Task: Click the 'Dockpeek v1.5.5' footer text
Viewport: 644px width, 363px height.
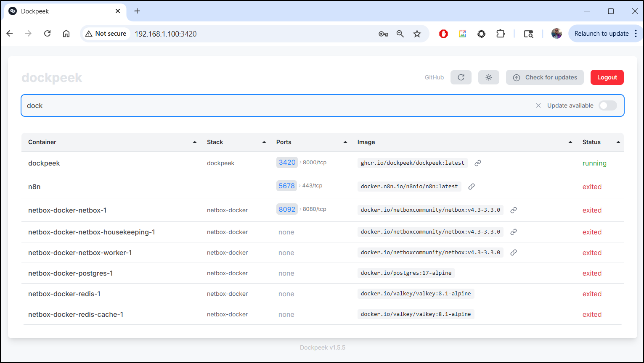Action: [323, 347]
